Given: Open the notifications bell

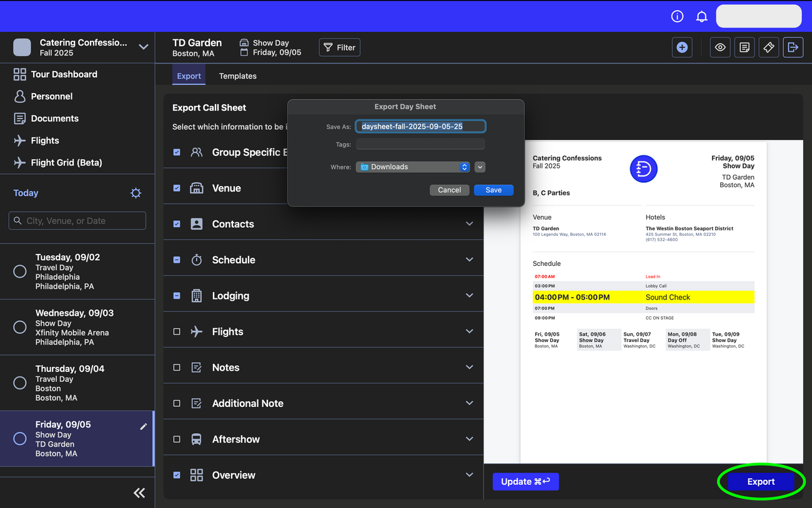Looking at the screenshot, I should coord(702,16).
